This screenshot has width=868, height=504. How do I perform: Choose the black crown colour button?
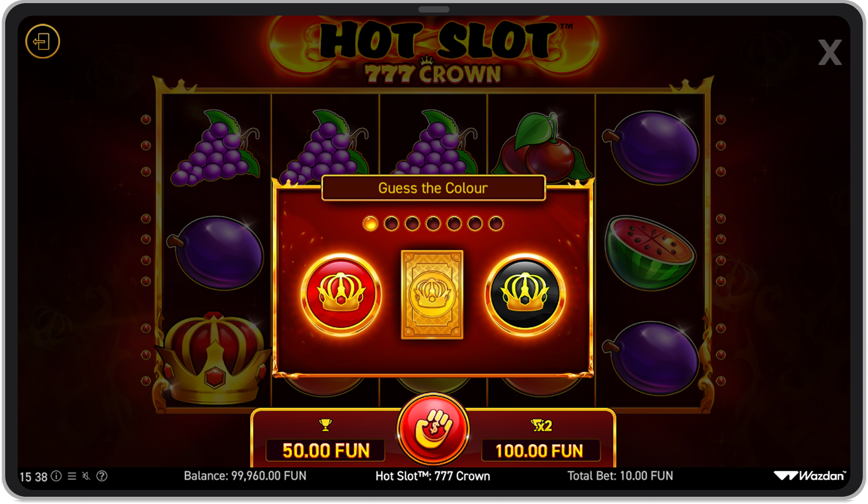[x=525, y=295]
